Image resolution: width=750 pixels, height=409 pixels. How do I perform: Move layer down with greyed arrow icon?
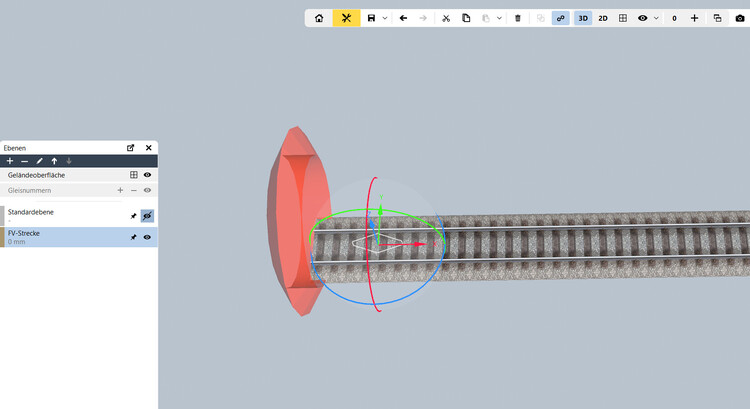coord(69,161)
